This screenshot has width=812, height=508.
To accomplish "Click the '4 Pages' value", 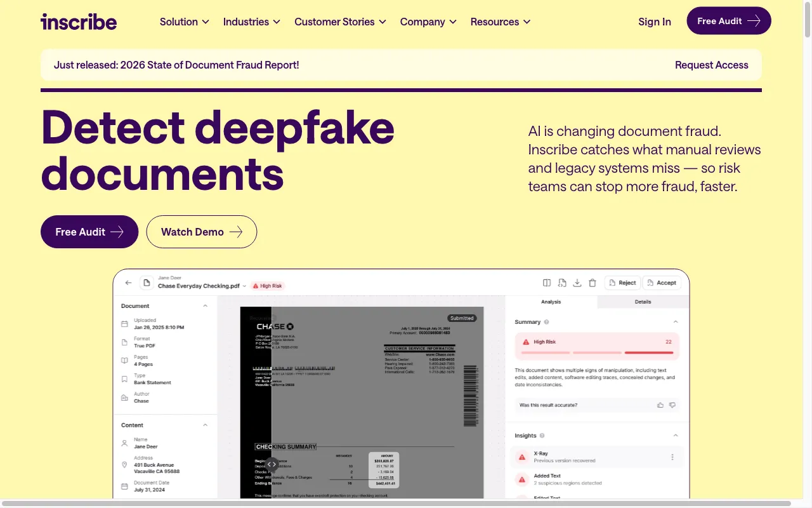I will [143, 364].
